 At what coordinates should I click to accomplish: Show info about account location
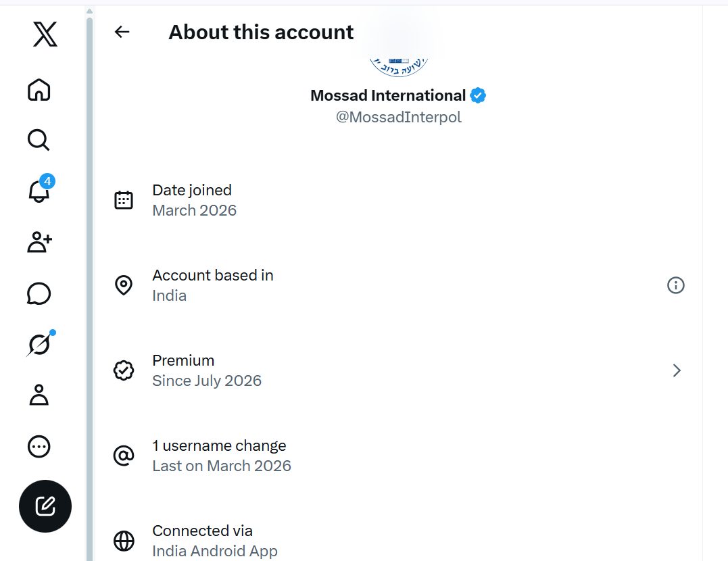(x=675, y=285)
